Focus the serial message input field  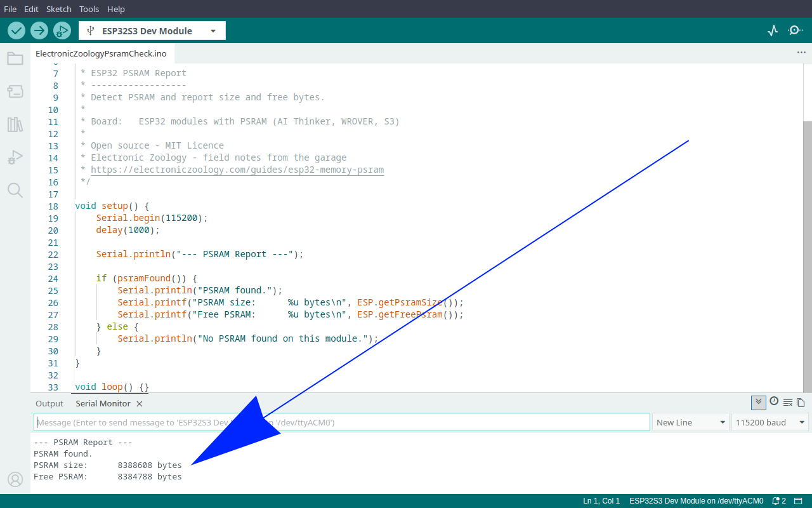pos(342,422)
